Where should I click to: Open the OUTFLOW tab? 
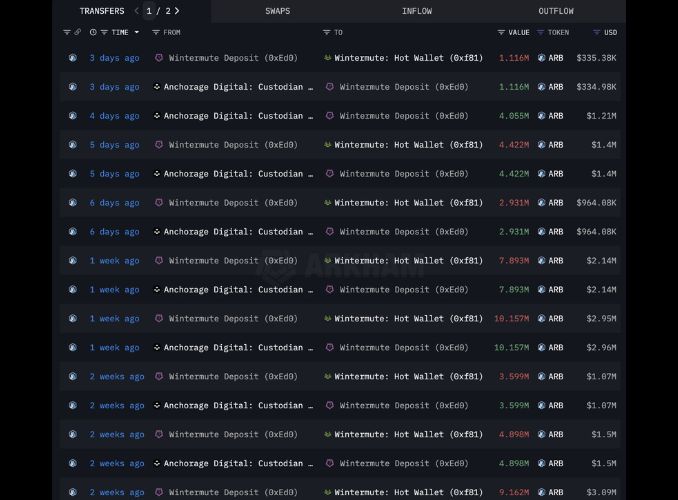pos(556,11)
